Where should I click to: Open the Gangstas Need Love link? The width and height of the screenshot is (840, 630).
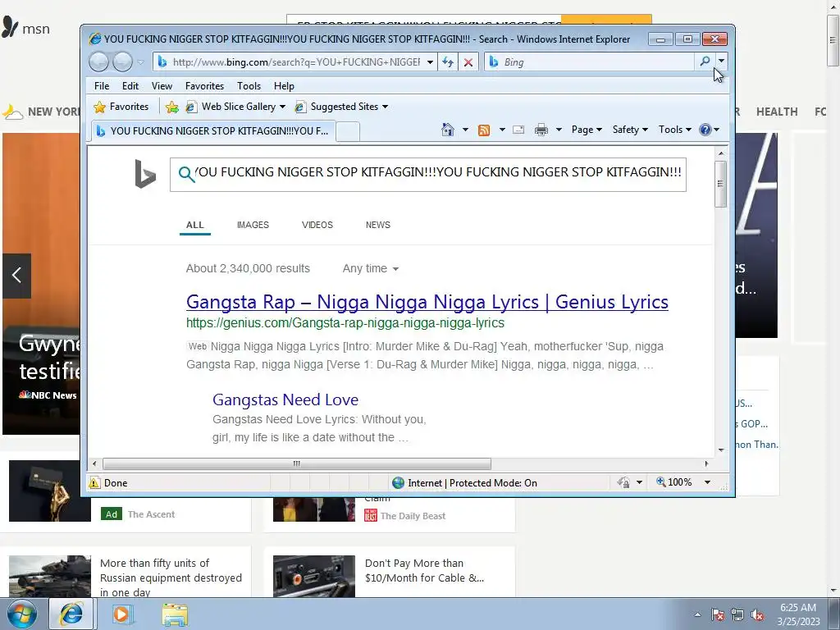tap(285, 399)
